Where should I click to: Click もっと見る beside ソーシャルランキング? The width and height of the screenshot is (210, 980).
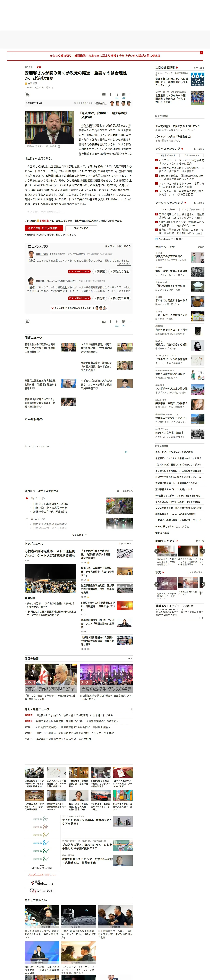pos(199,203)
